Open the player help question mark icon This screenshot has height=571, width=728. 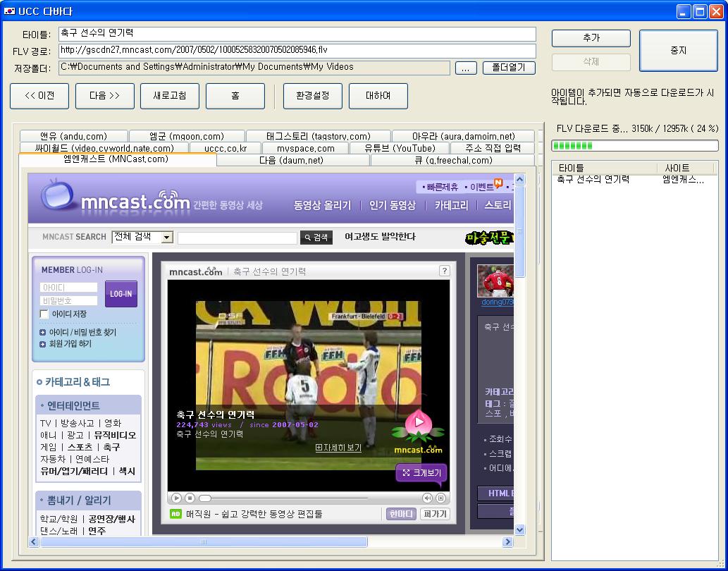(x=444, y=271)
